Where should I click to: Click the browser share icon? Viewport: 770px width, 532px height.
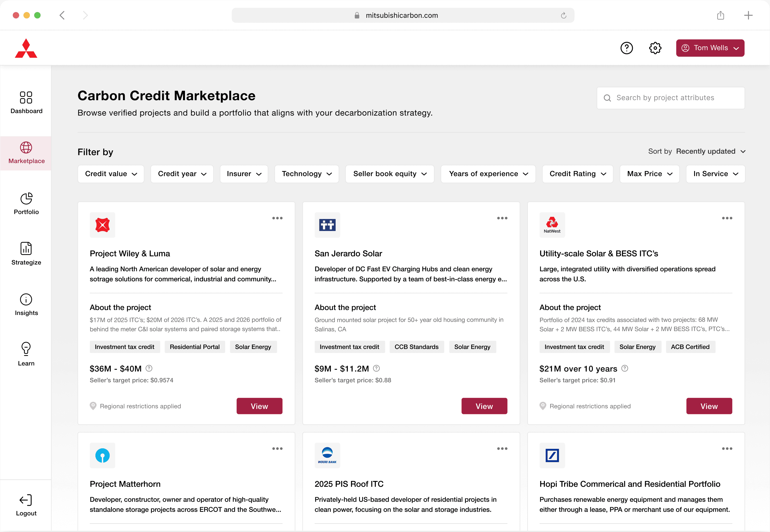tap(720, 15)
